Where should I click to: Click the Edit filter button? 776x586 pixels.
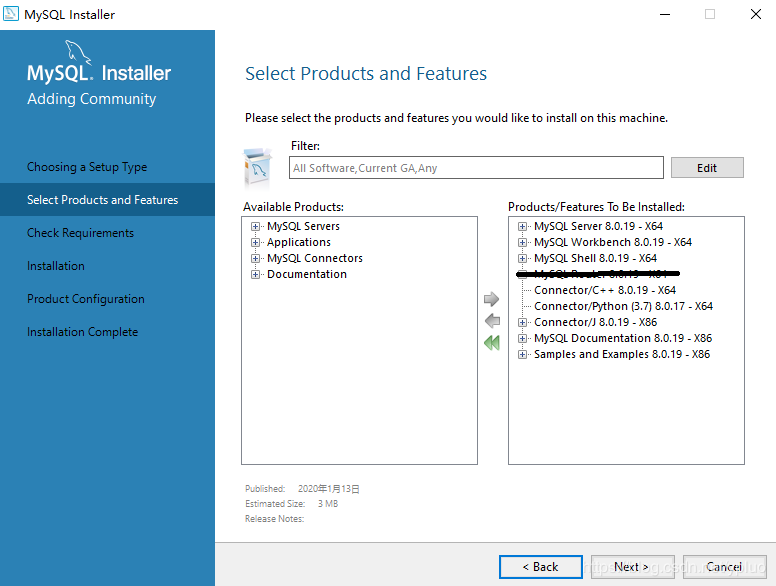click(707, 168)
